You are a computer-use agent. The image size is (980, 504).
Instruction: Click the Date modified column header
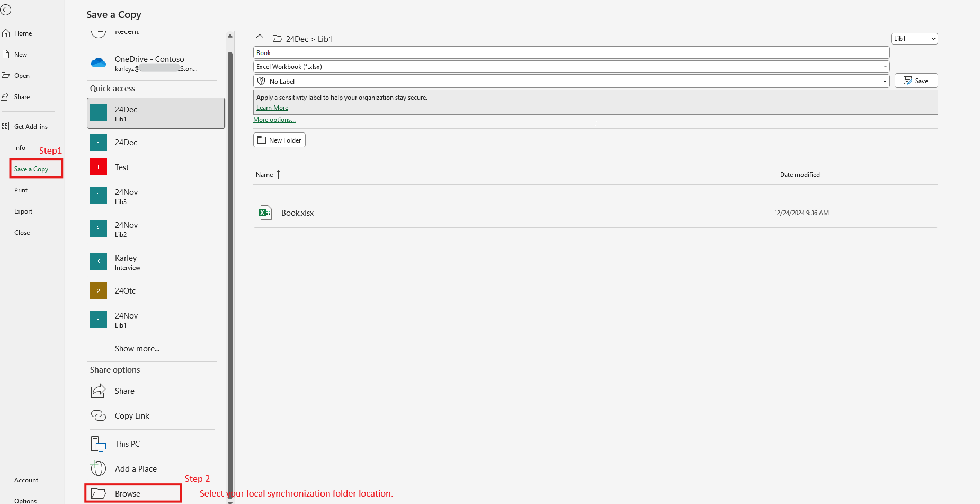click(x=800, y=175)
